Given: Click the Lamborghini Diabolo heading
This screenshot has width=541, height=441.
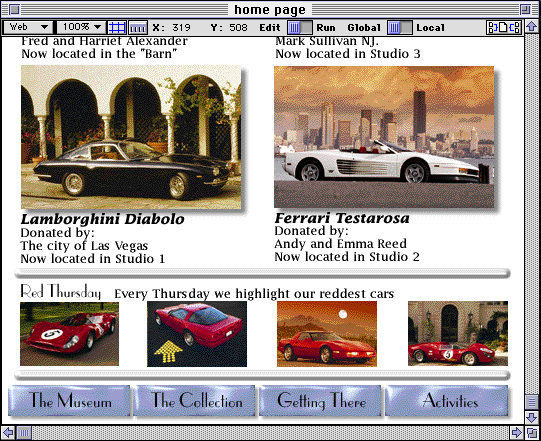Looking at the screenshot, I should point(102,219).
